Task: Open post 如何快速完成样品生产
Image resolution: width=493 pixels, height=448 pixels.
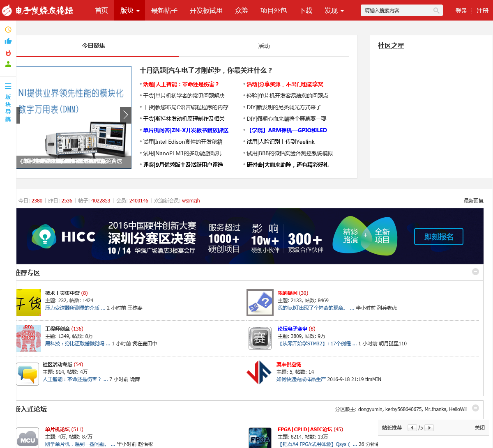Action: pos(301,379)
